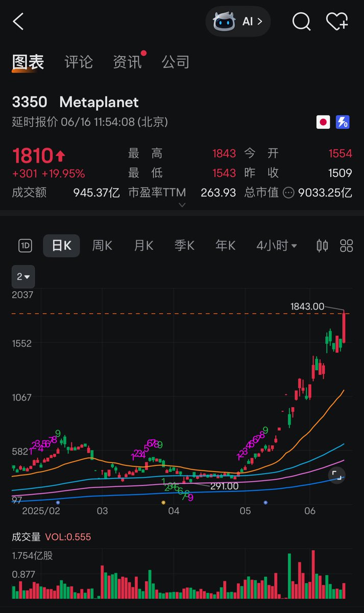Tap the 最低 1543 value
Image resolution: width=364 pixels, height=613 pixels.
(224, 173)
